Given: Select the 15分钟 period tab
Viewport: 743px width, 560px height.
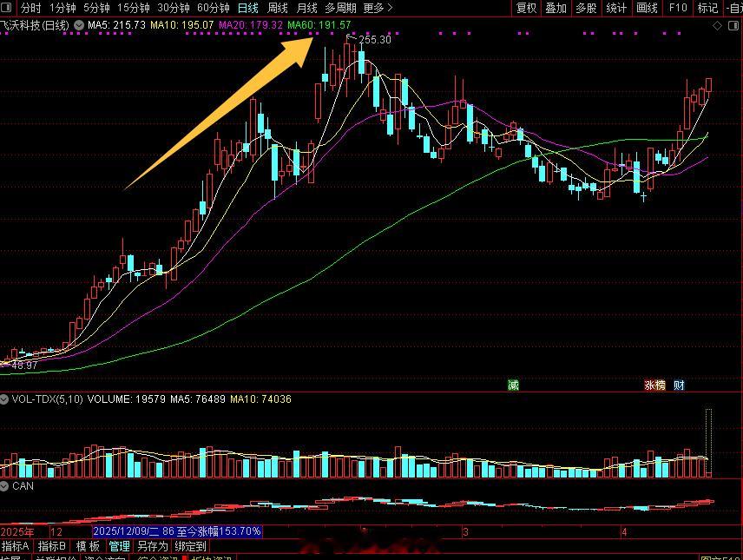Looking at the screenshot, I should (x=133, y=8).
